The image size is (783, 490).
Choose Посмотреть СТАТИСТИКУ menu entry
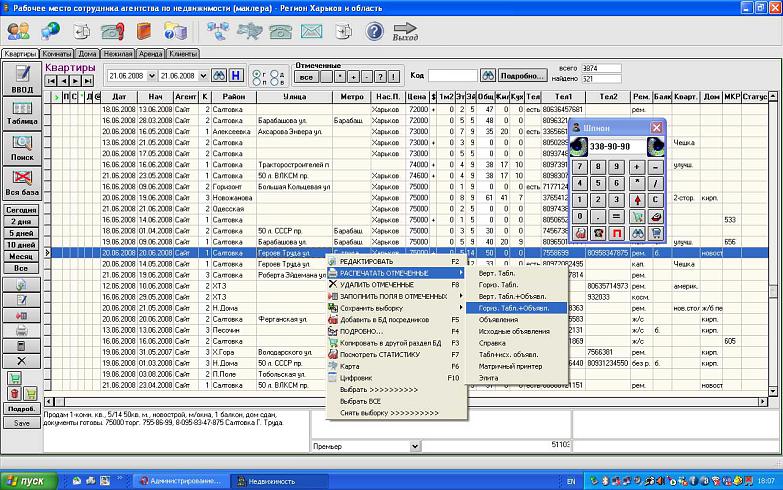394,355
